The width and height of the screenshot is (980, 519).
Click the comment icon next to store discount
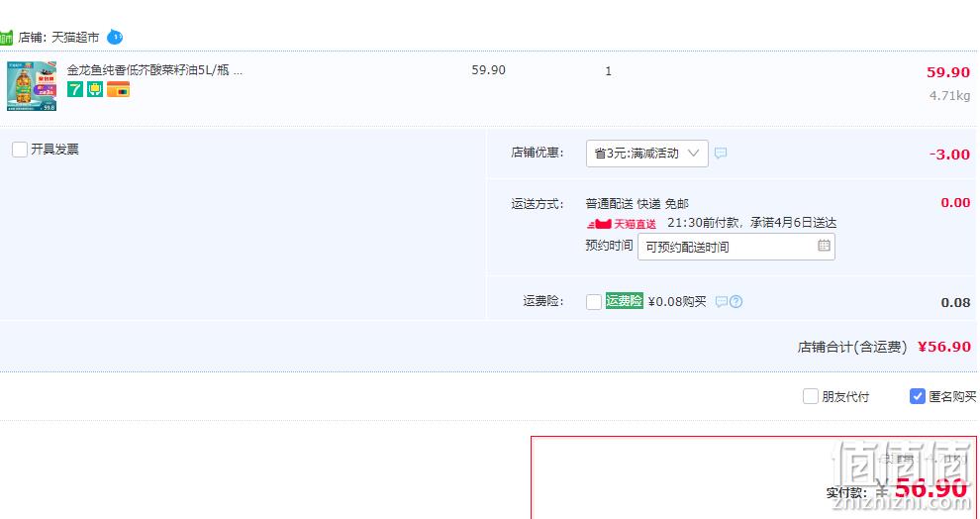click(721, 154)
